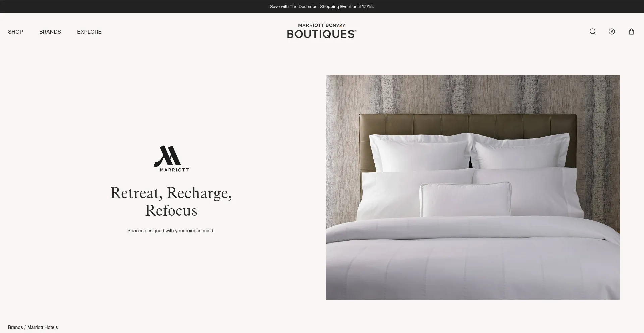
Task: Click the Retreat, Recharge, Refocus heading
Action: tap(171, 202)
